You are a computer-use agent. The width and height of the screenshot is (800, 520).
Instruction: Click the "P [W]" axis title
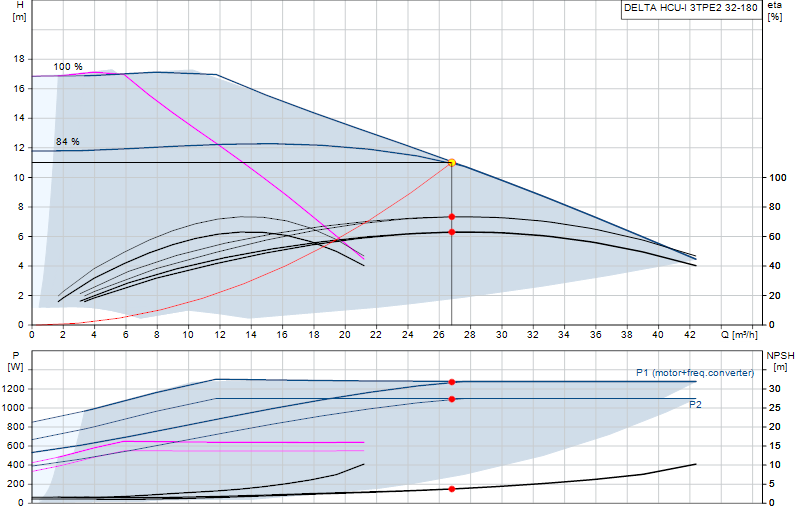[16, 361]
